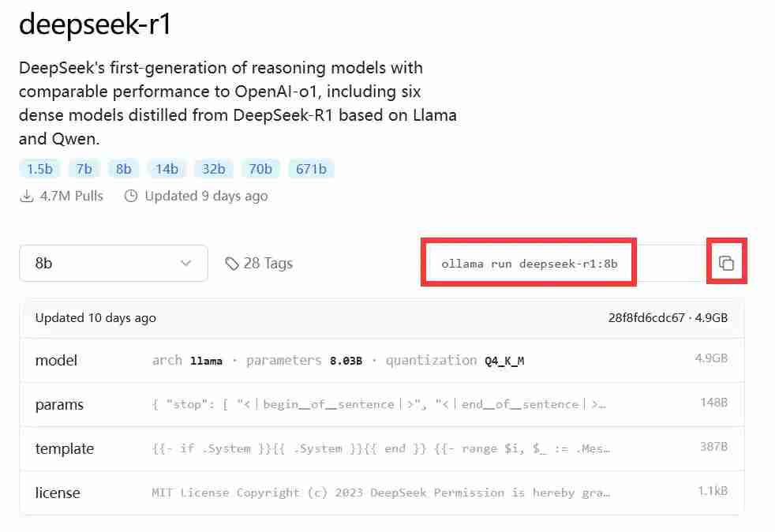775x532 pixels.
Task: Pick the 14b size tag
Action: tap(167, 169)
